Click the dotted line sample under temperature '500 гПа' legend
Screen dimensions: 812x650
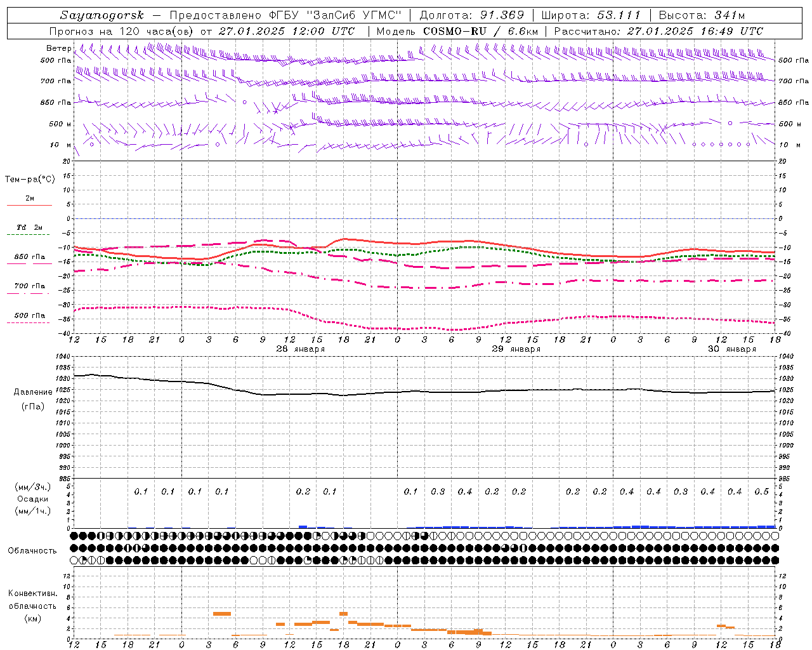tap(28, 322)
